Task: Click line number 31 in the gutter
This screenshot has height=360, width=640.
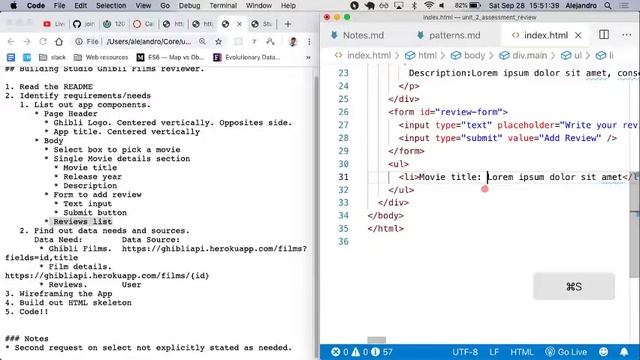Action: pos(343,177)
